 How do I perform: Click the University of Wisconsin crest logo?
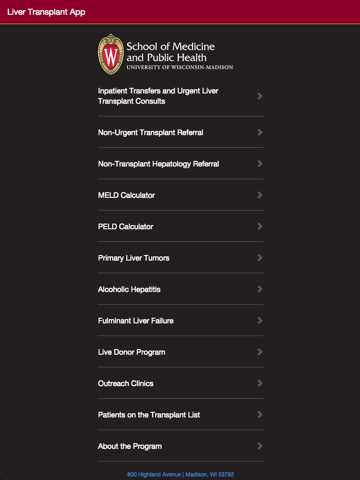(x=111, y=54)
